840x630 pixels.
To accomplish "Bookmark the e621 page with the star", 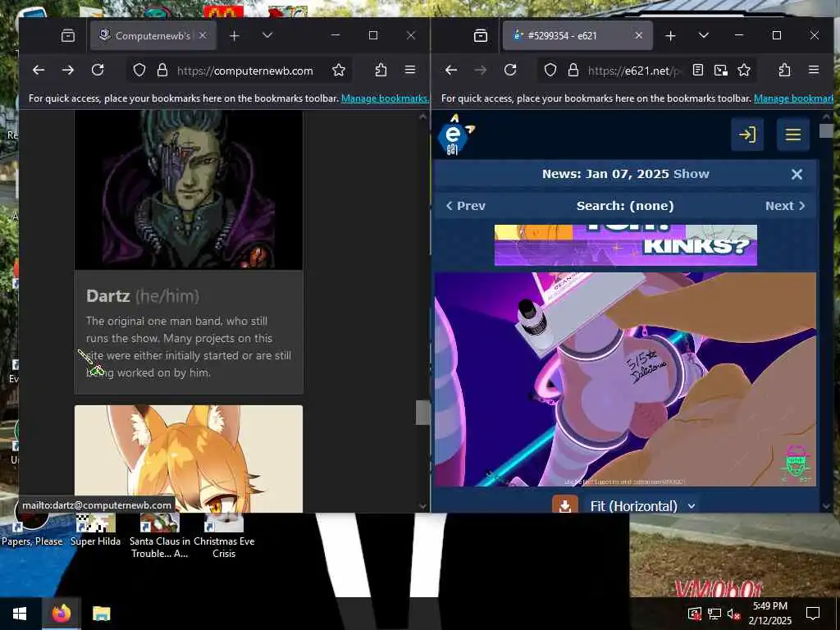I will pos(744,71).
